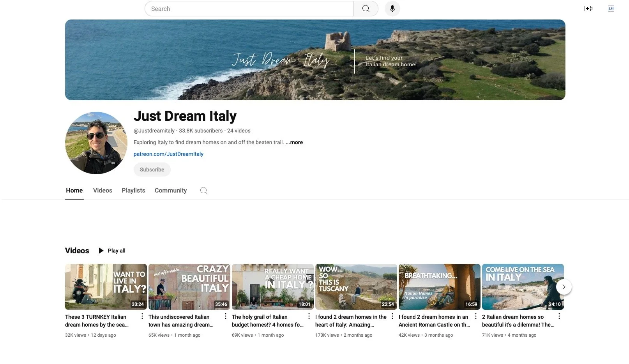Click the @Justdreamitaly handle text

(x=154, y=131)
